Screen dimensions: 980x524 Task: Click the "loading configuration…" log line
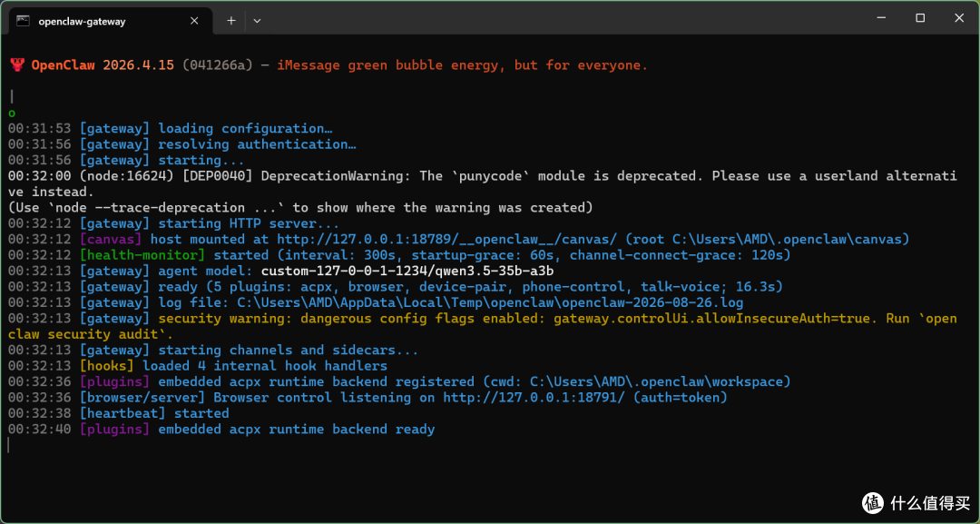(x=170, y=129)
